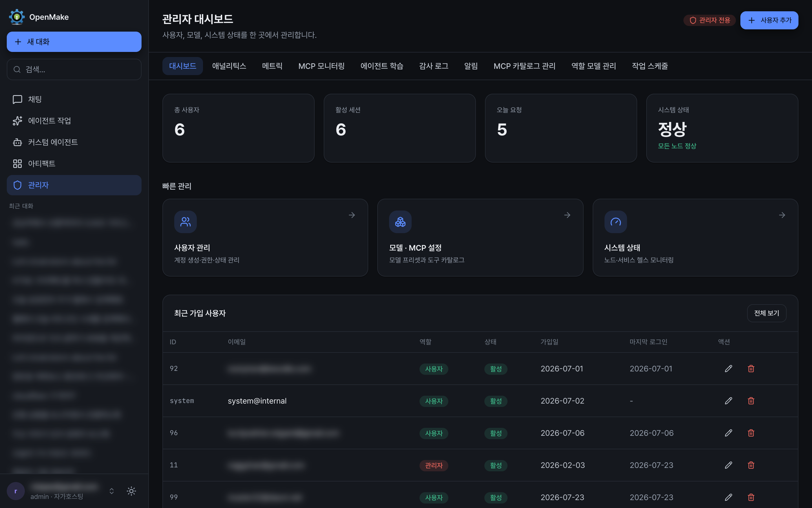Open 커스텀 에이전트 in the sidebar

coord(74,142)
